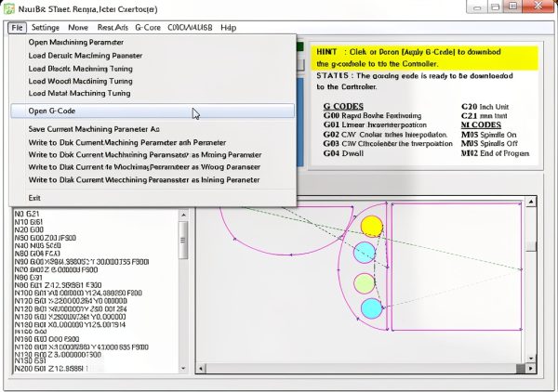Open the Settings menu
This screenshot has height=392, width=558.
click(46, 28)
